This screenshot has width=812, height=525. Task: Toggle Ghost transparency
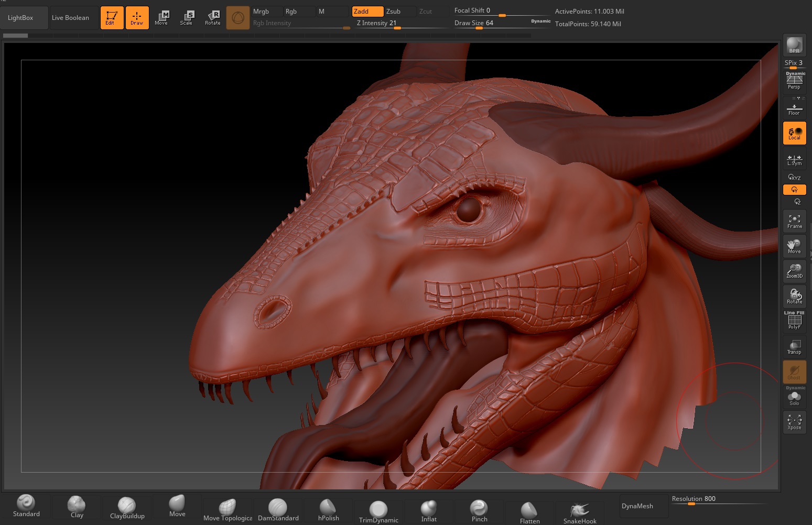coord(794,371)
